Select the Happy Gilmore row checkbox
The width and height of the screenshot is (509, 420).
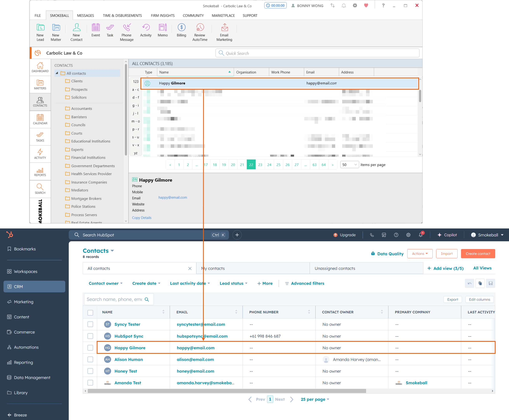point(90,348)
